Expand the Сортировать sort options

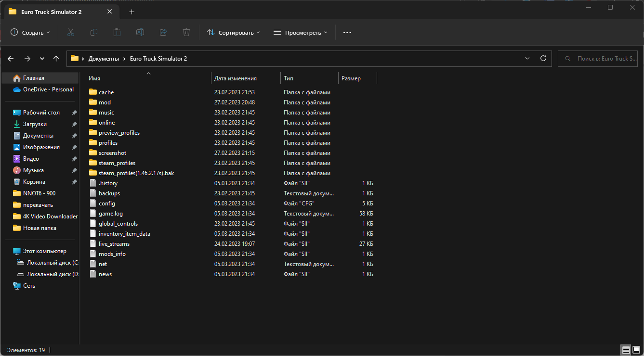point(234,32)
